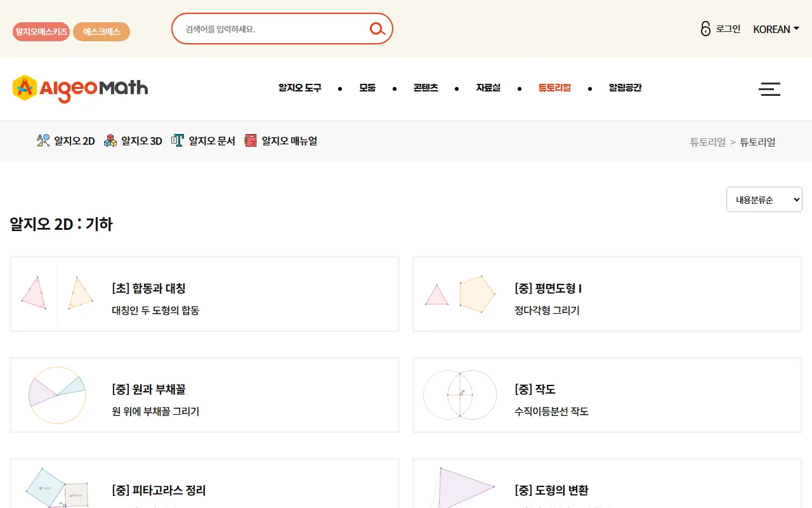This screenshot has height=508, width=812.
Task: Click the 튜토리얼 breadcrumb parent link
Action: [708, 142]
